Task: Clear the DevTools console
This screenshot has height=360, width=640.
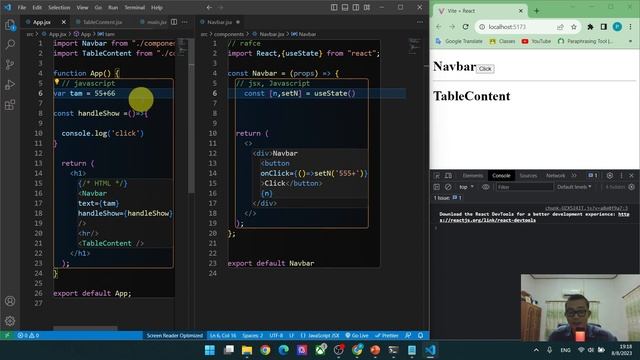Action: 448,187
